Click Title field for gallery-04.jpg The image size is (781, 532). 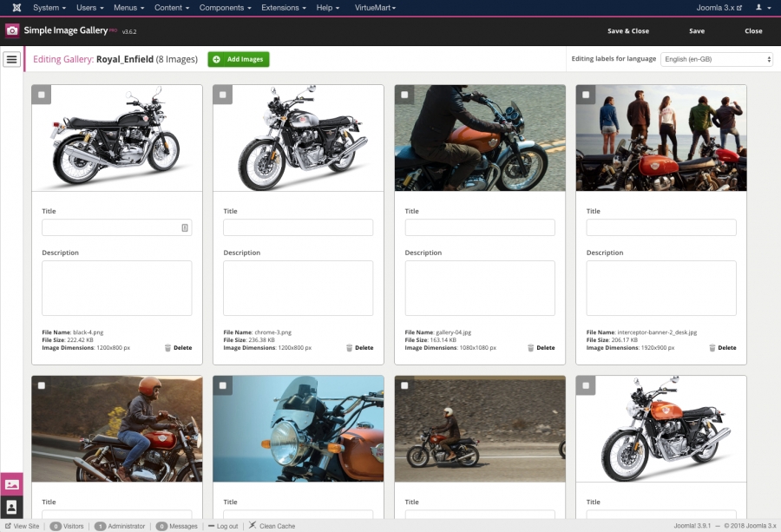pos(480,227)
